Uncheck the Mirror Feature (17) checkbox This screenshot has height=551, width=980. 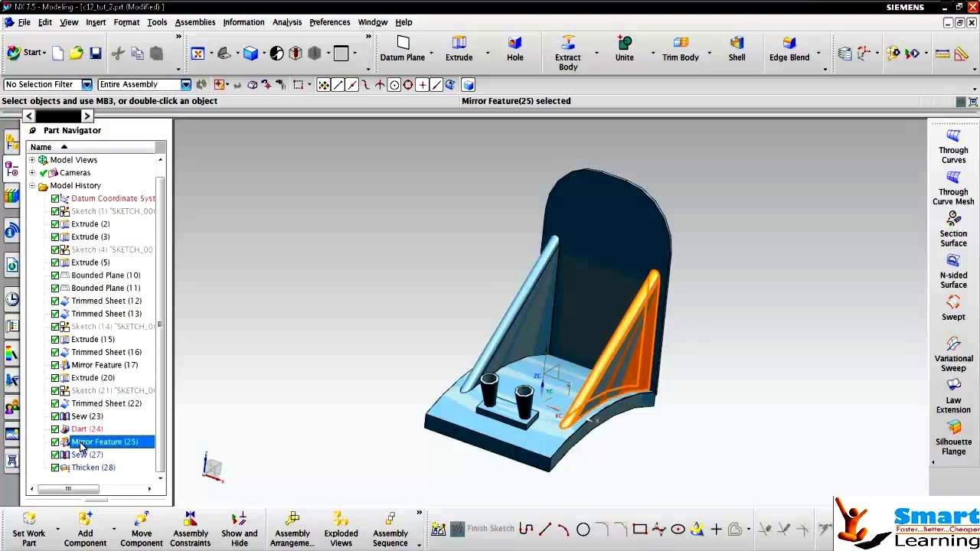pyautogui.click(x=55, y=365)
